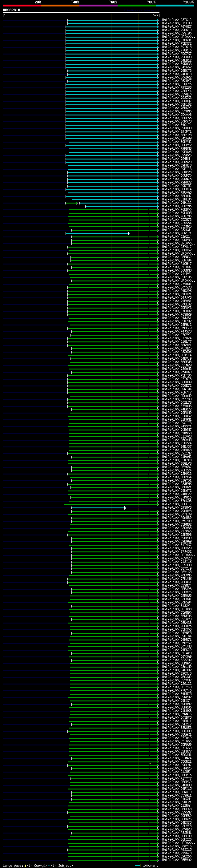The width and height of the screenshot is (197, 868).
Task: Select the hit UniRef100_A4R296
Action: coord(177,291)
